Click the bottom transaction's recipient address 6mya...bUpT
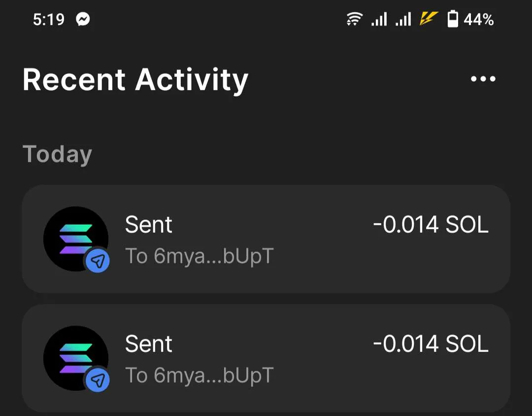Viewport: 532px width, 416px height. click(199, 376)
